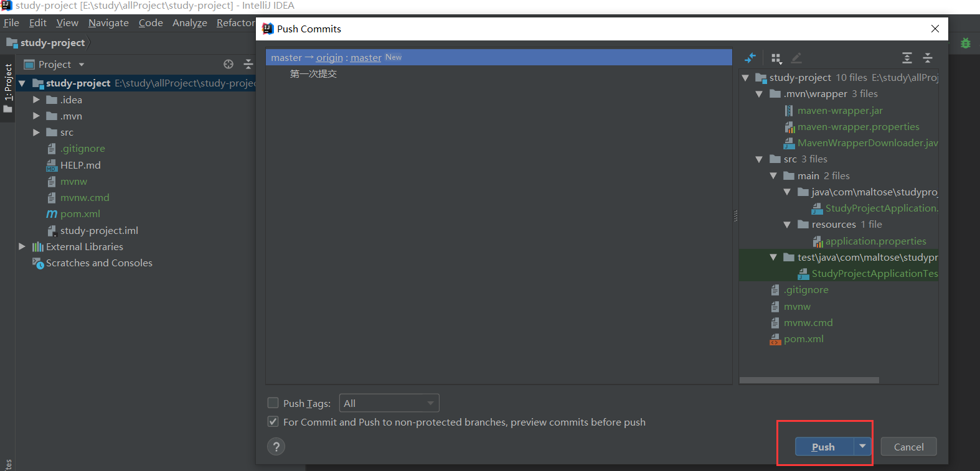The width and height of the screenshot is (980, 471).
Task: Open the Push Tags All dropdown
Action: pos(389,403)
